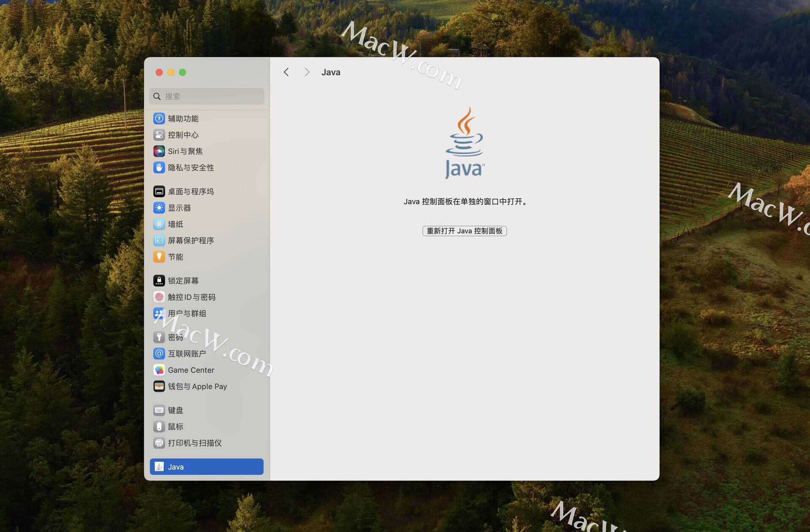The height and width of the screenshot is (532, 810).
Task: Choose 打印机与扫描仪 label
Action: (195, 443)
